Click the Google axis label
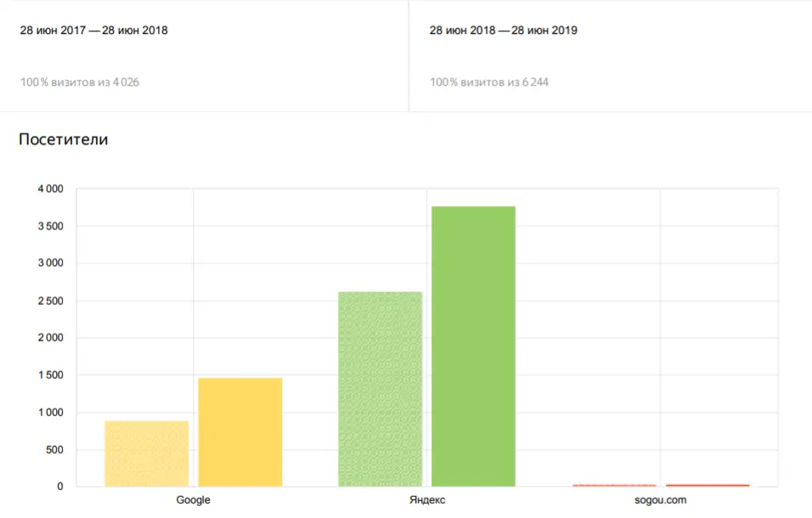 tap(193, 500)
